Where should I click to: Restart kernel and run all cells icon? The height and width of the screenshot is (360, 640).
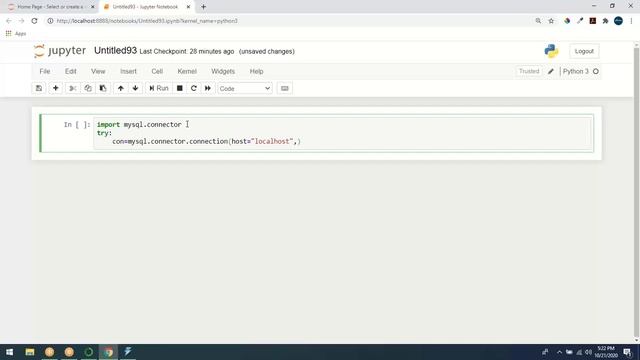point(208,88)
